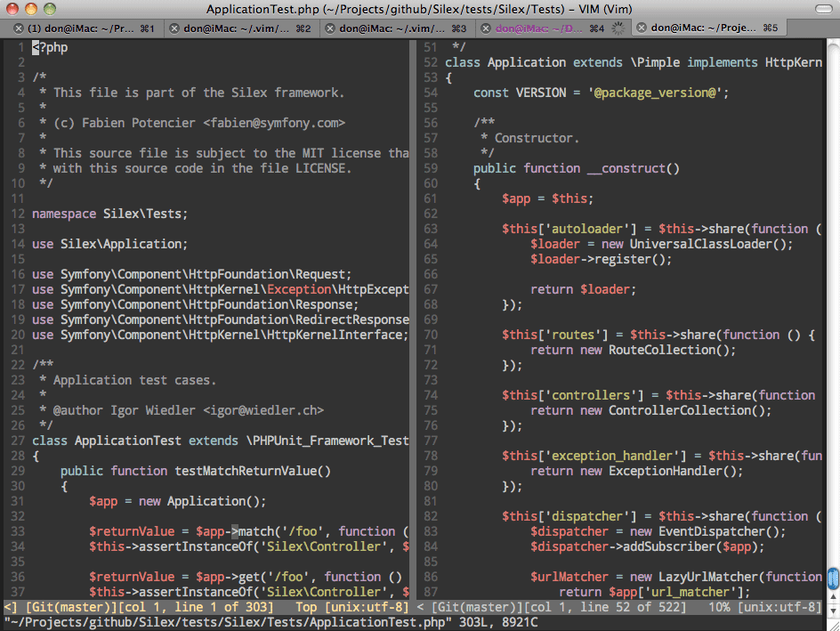Screen dimensions: 840x631
Task: Click the yellow minimize window button
Action: pos(31,9)
